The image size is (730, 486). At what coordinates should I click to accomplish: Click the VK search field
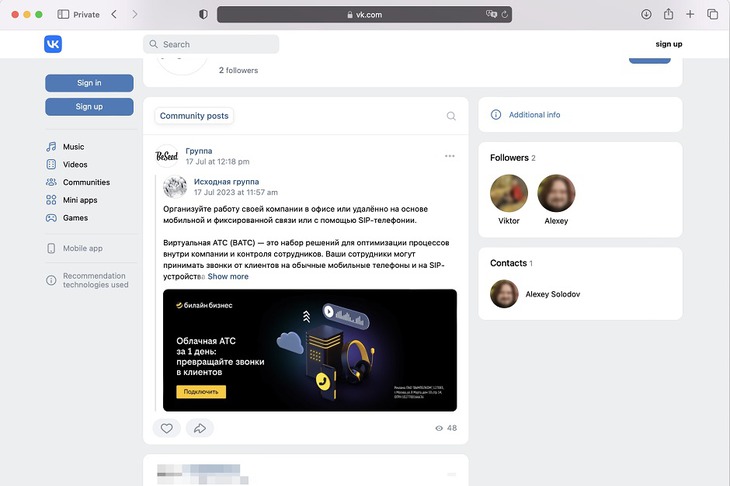tap(212, 44)
